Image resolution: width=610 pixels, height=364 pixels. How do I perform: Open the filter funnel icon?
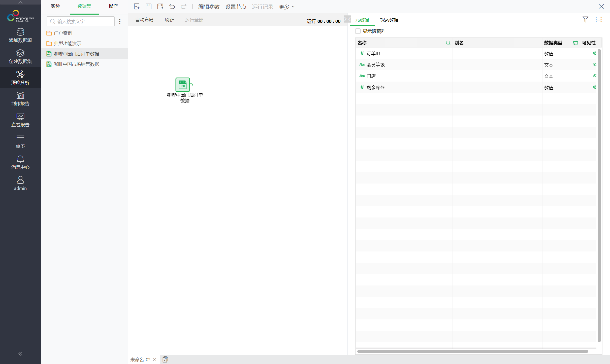(585, 19)
